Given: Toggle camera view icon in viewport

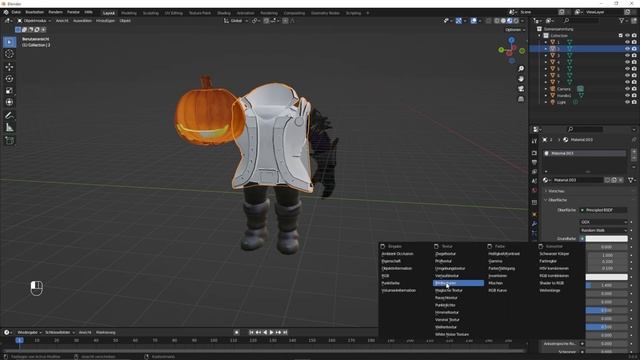Looking at the screenshot, I should pyautogui.click(x=521, y=89).
